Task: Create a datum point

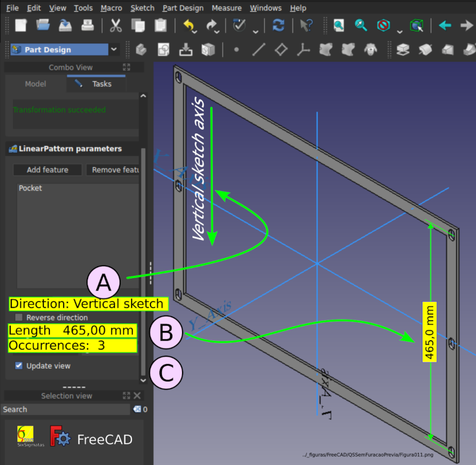Action: tap(236, 49)
